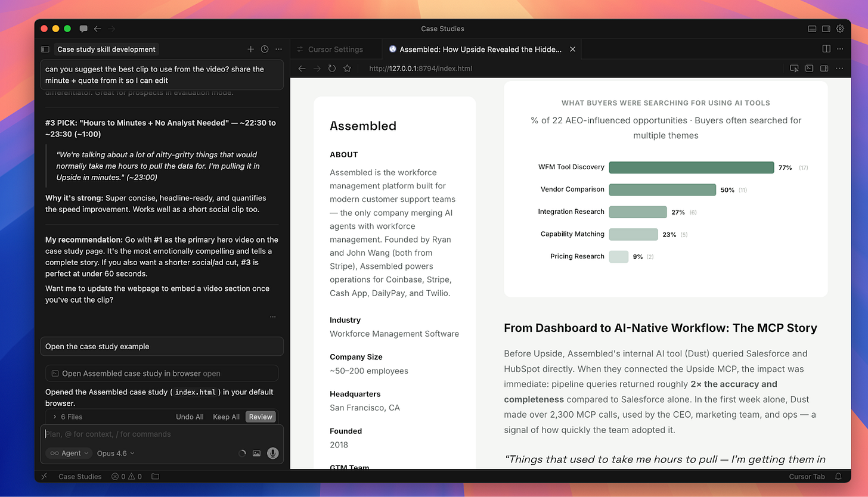Reload the browser page
The width and height of the screenshot is (868, 497).
(332, 69)
